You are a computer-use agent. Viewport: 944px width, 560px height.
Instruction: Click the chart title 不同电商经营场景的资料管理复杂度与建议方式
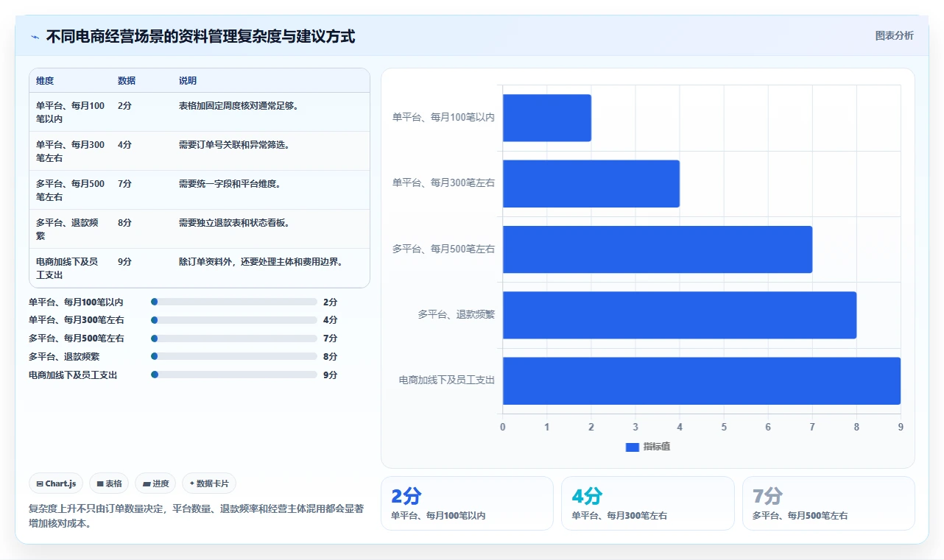pos(200,36)
